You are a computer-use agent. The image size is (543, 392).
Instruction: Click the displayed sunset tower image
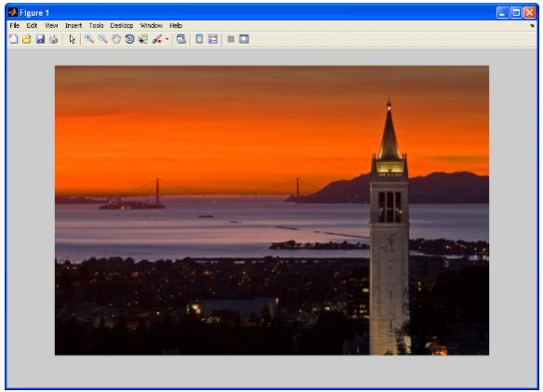point(272,210)
